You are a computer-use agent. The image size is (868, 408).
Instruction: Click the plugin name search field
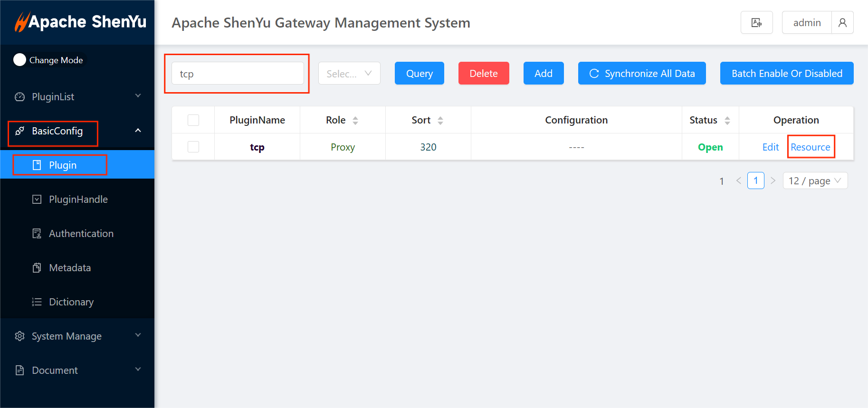coord(238,74)
